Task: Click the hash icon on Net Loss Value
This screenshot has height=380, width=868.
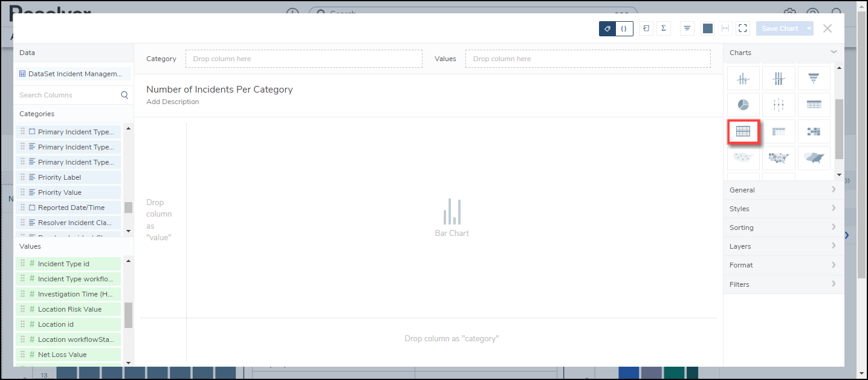Action: click(x=32, y=355)
